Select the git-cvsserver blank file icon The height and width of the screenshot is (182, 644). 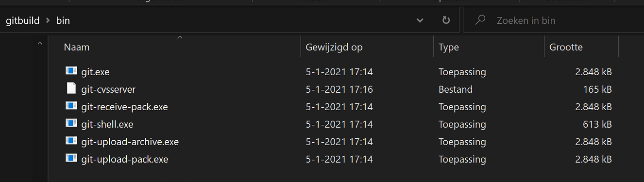(x=71, y=88)
